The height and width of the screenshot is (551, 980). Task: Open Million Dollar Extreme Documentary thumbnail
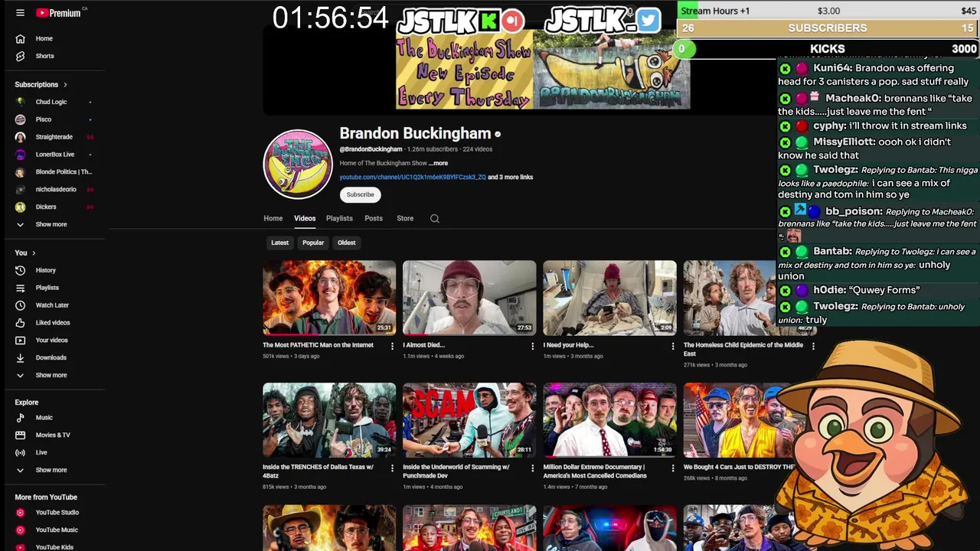tap(609, 419)
